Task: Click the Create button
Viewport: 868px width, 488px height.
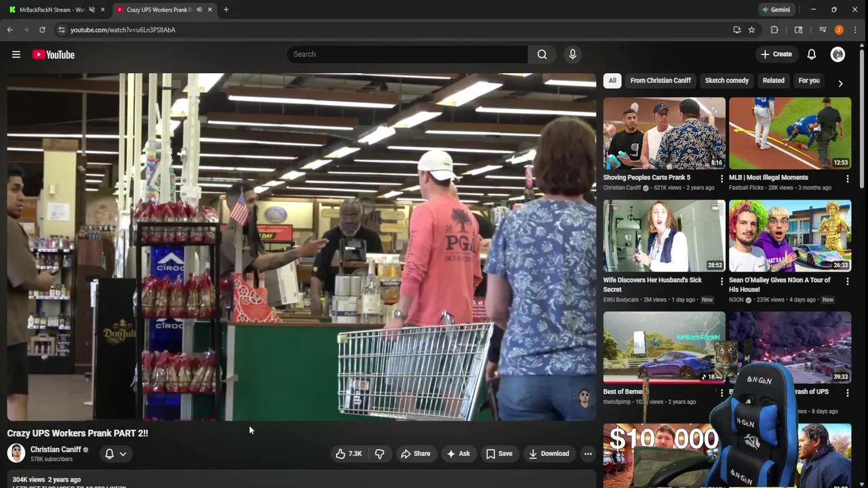Action: coord(776,54)
